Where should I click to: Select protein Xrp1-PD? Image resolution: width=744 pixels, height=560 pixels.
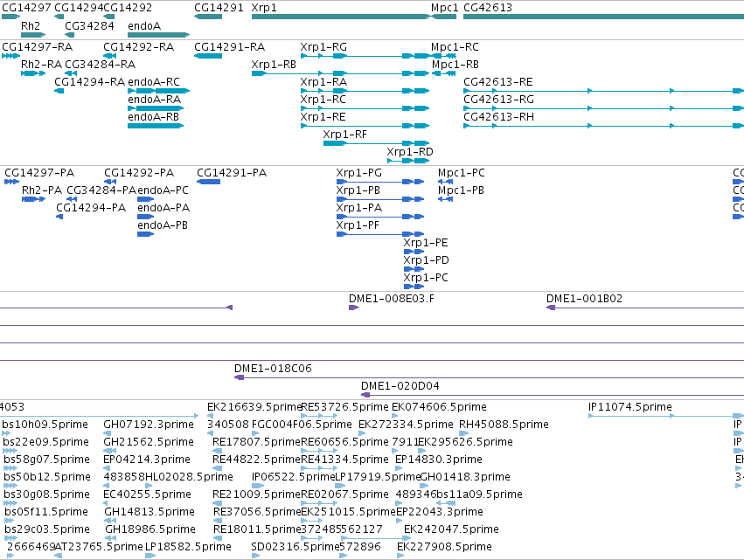(426, 261)
